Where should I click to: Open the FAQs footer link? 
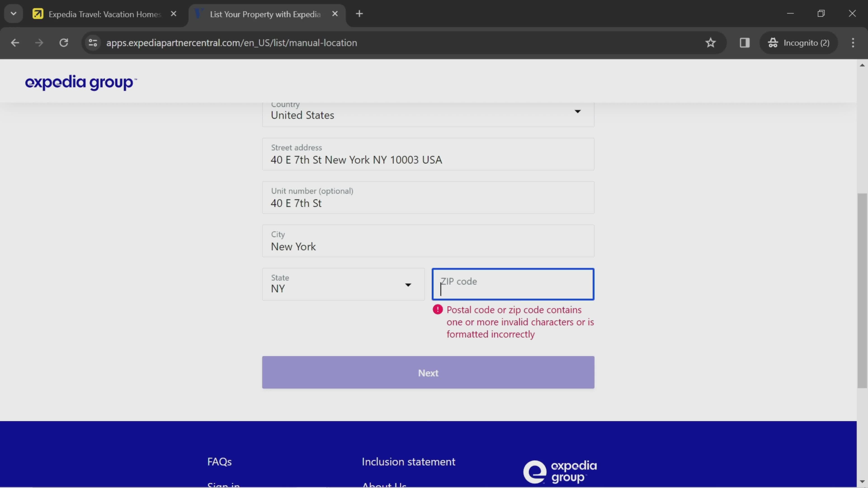(219, 462)
